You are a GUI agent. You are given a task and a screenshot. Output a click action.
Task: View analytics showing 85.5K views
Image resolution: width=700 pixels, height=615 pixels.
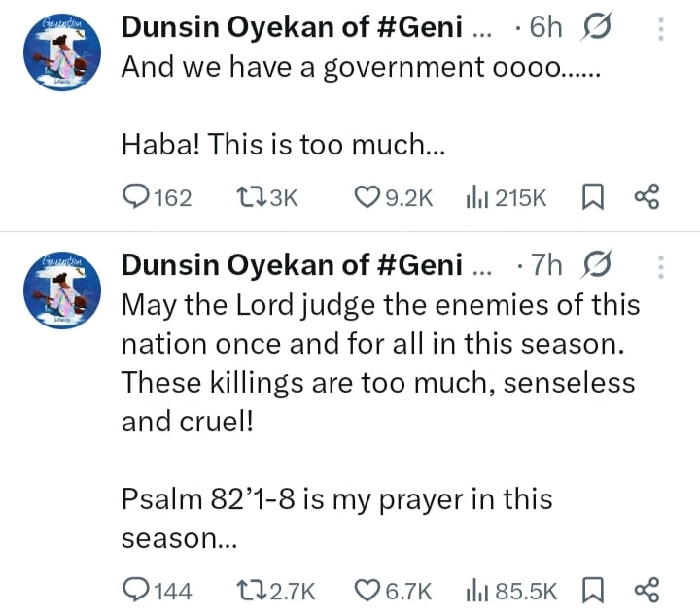[476, 590]
